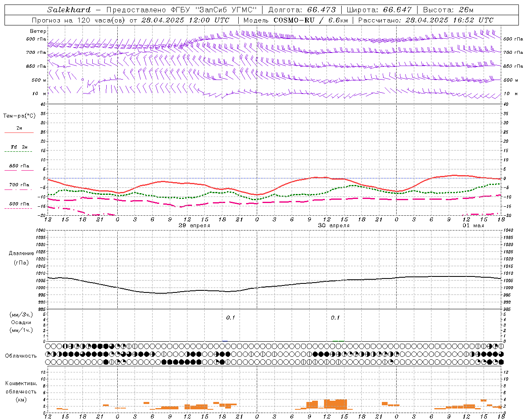The width and height of the screenshot is (525, 420).
Task: Select the 'Долгота: 66.473' header value
Action: point(302,10)
